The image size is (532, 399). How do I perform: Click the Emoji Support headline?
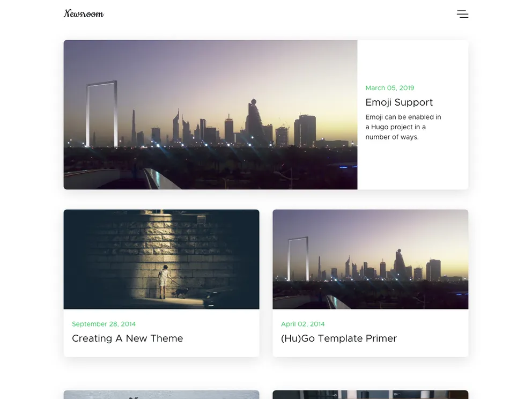[399, 102]
